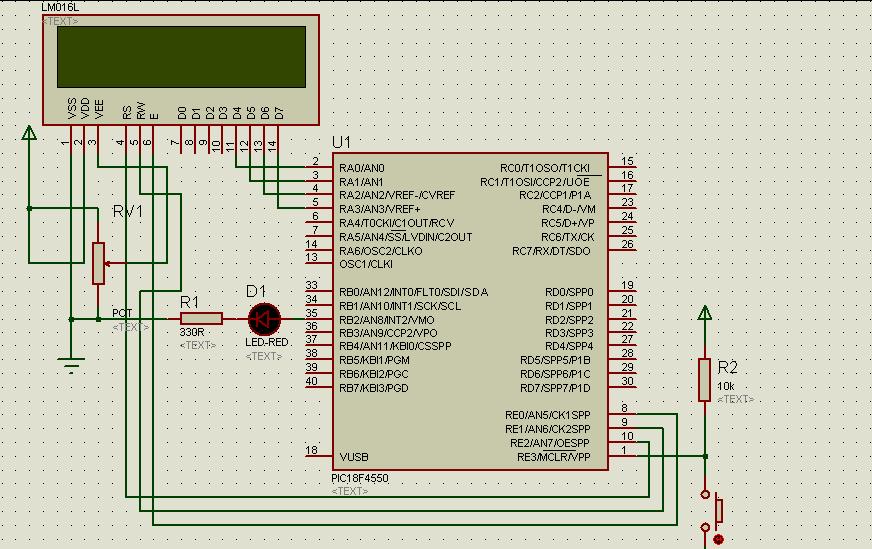The image size is (872, 549).
Task: Click pin label VUSB
Action: 354,457
